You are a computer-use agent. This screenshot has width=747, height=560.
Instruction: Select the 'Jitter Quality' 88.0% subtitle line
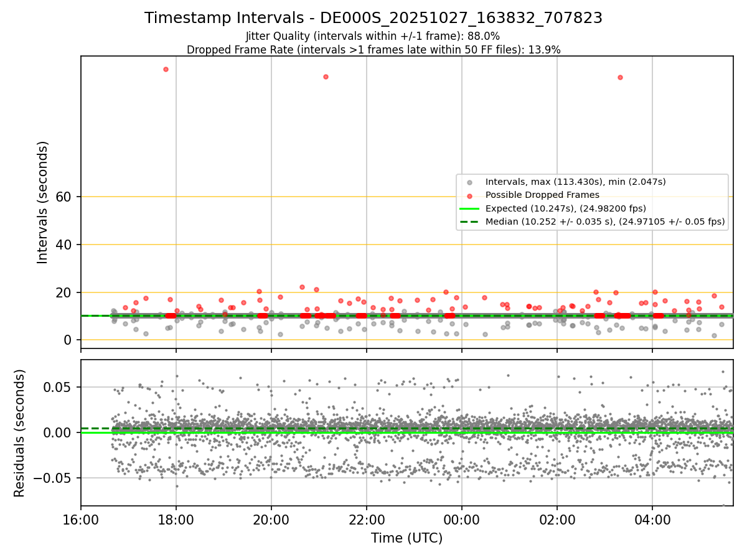[x=373, y=36]
